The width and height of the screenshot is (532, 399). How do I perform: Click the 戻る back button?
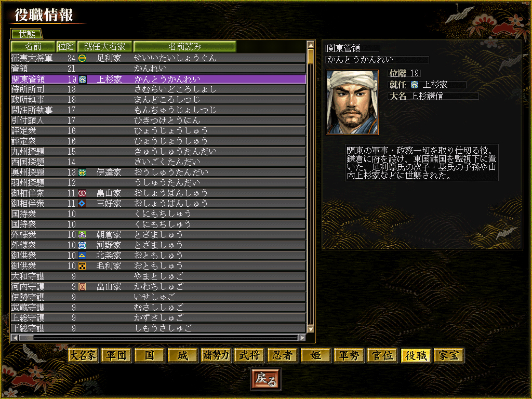point(266,379)
